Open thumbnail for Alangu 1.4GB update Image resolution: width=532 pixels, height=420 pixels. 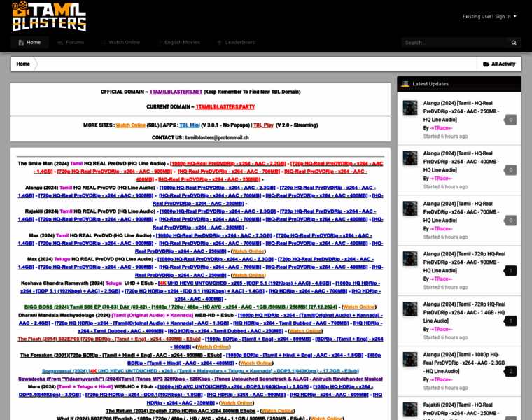point(410,309)
